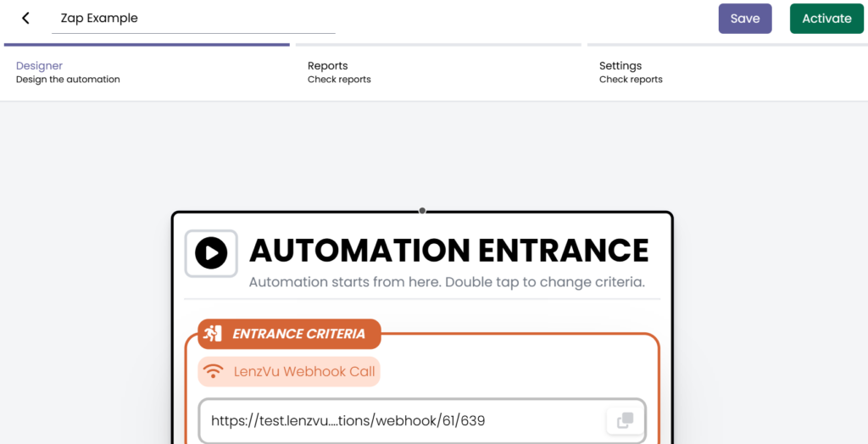The image size is (868, 444).
Task: Switch to the Designer tab
Action: click(40, 66)
